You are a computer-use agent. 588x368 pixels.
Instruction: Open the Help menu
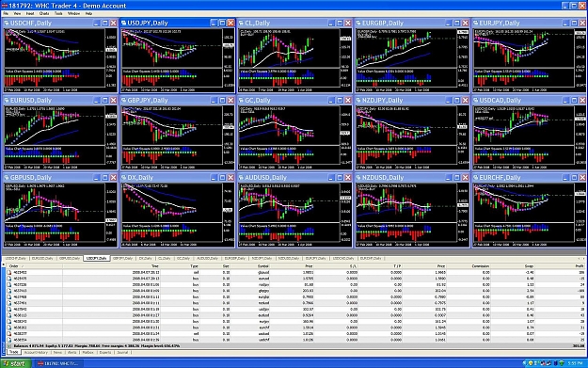pyautogui.click(x=88, y=13)
